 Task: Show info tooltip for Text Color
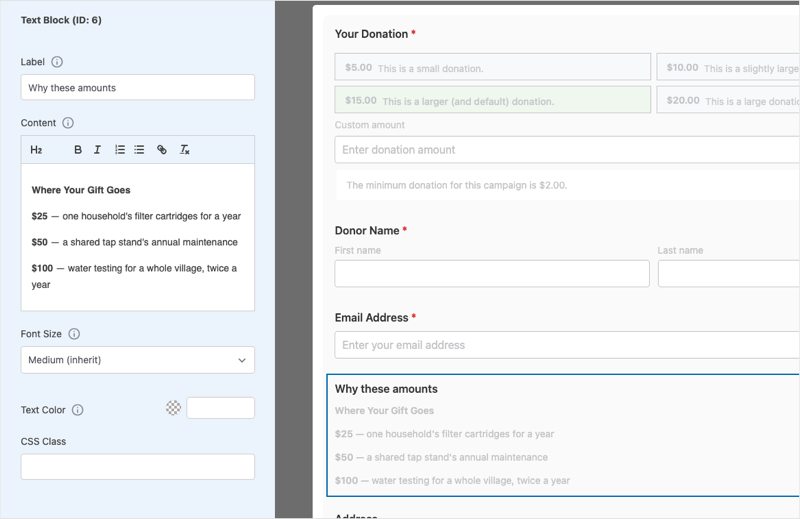pyautogui.click(x=78, y=410)
